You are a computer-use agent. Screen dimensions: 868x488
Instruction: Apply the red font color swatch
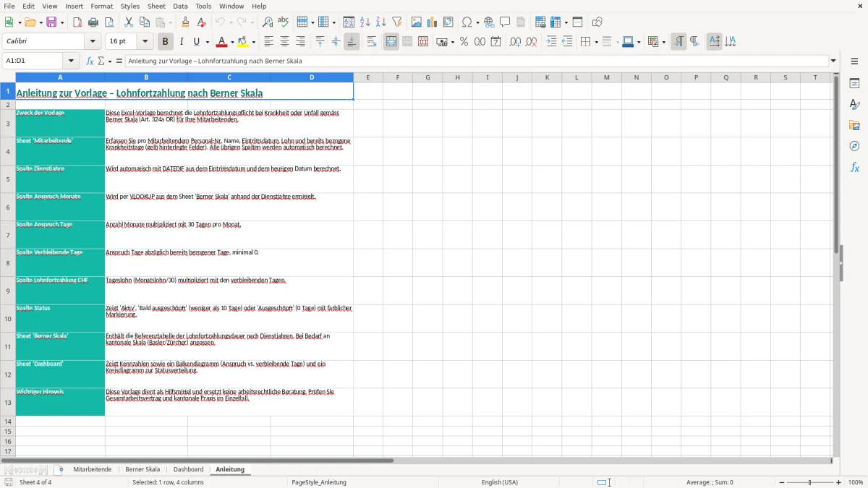click(223, 42)
